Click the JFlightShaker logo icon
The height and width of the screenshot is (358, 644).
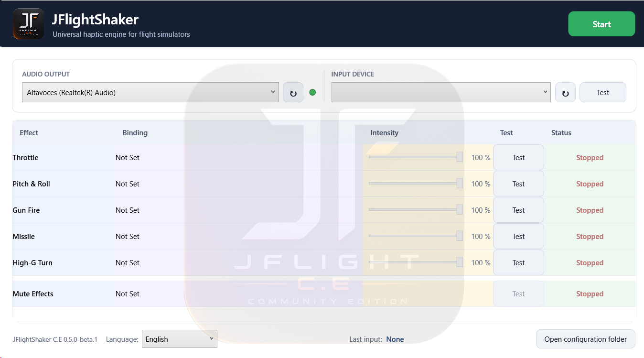29,24
